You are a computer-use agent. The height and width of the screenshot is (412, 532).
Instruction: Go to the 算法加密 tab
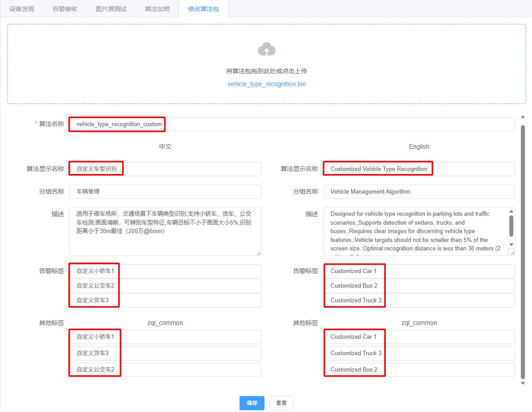pyautogui.click(x=157, y=9)
